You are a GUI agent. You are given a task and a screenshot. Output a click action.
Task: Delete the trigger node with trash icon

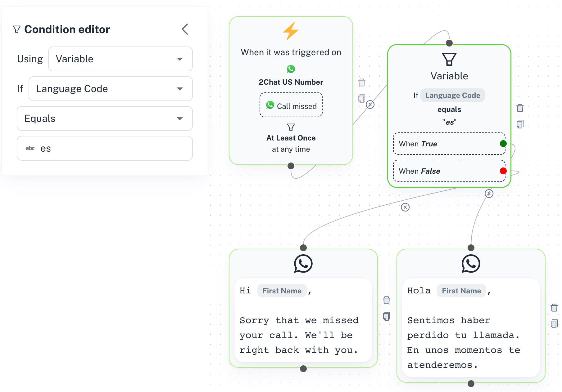click(362, 82)
